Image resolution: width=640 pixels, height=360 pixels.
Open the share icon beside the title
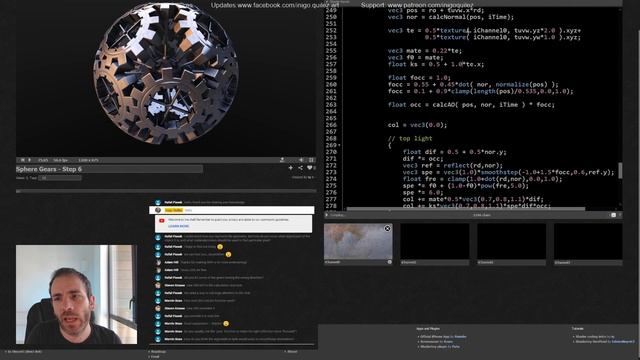point(300,168)
